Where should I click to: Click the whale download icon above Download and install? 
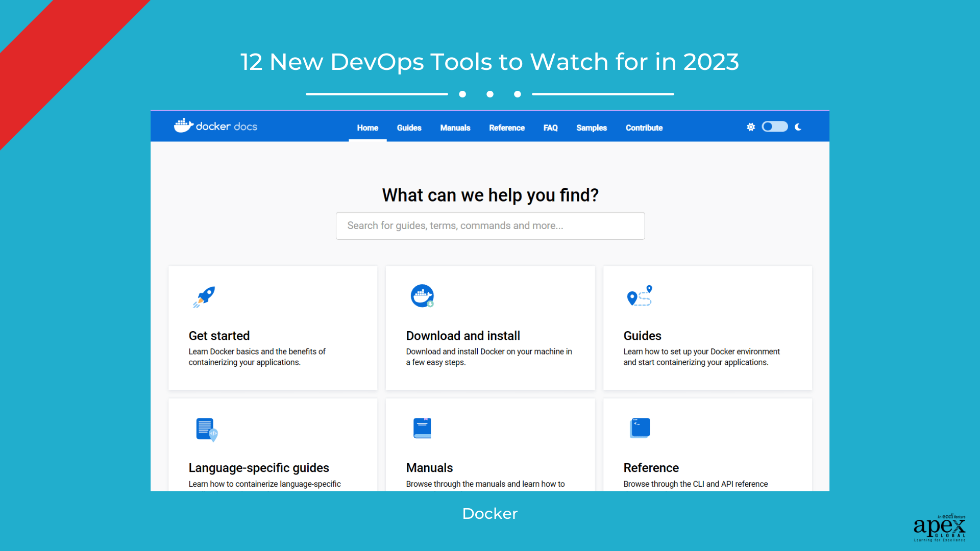pos(422,296)
